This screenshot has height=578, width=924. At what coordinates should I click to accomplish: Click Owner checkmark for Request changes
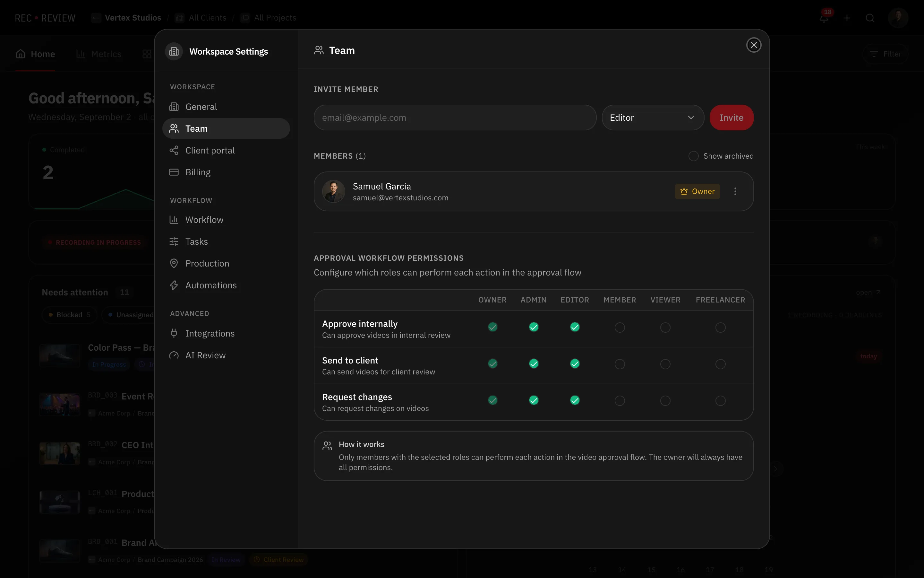(492, 401)
